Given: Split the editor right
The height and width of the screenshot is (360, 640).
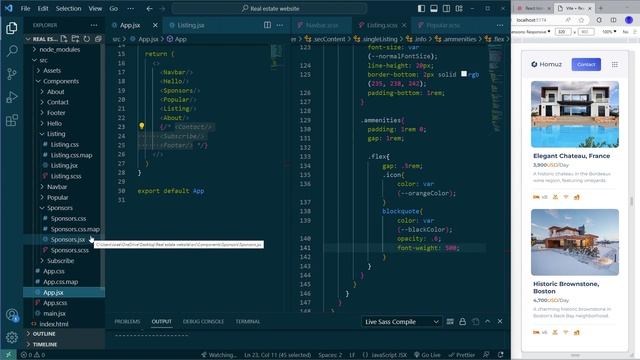Looking at the screenshot, I should (267, 25).
